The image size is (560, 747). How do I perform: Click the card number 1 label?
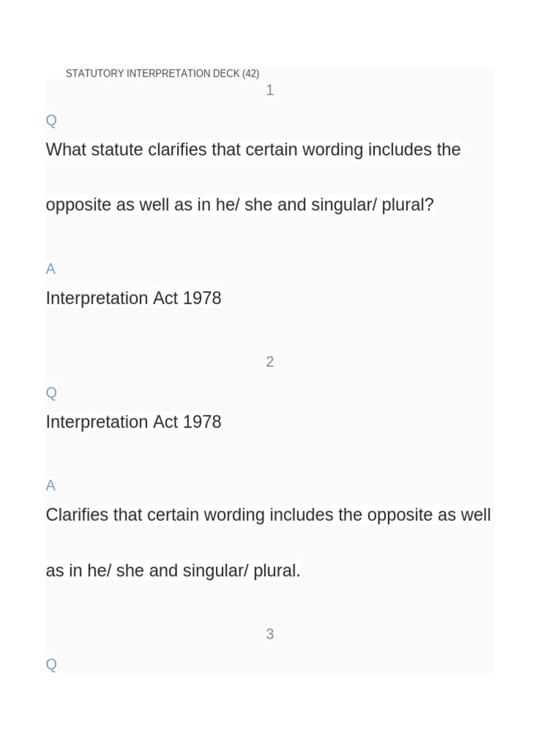pyautogui.click(x=270, y=90)
